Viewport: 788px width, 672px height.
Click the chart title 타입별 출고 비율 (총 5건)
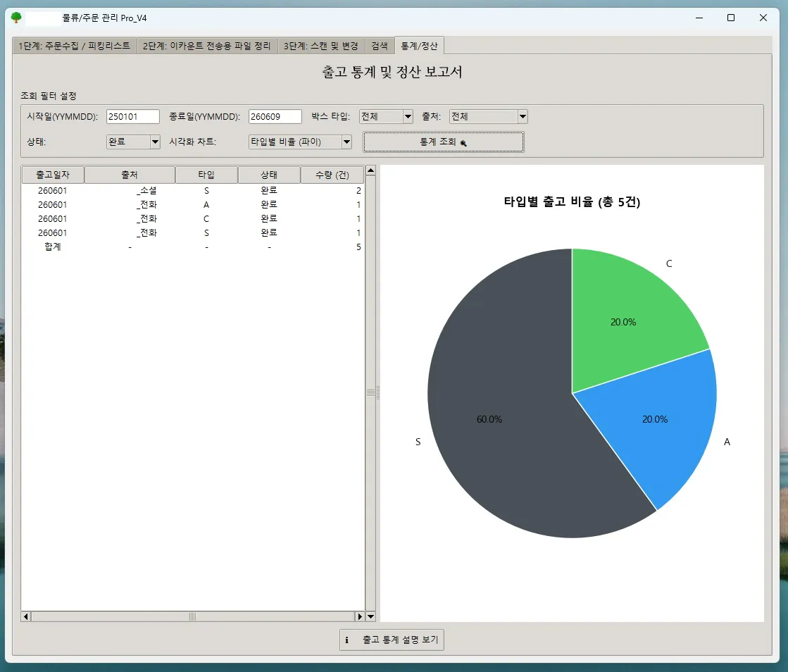pyautogui.click(x=572, y=202)
